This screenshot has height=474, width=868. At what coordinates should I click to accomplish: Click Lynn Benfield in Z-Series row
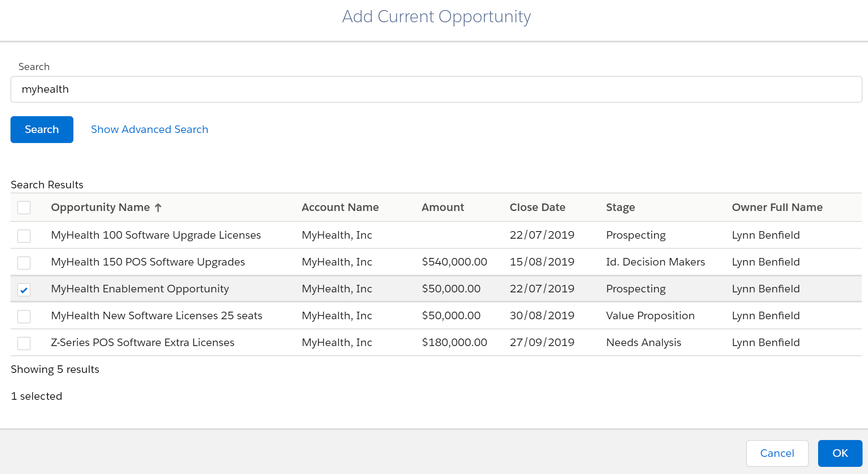pyautogui.click(x=766, y=343)
